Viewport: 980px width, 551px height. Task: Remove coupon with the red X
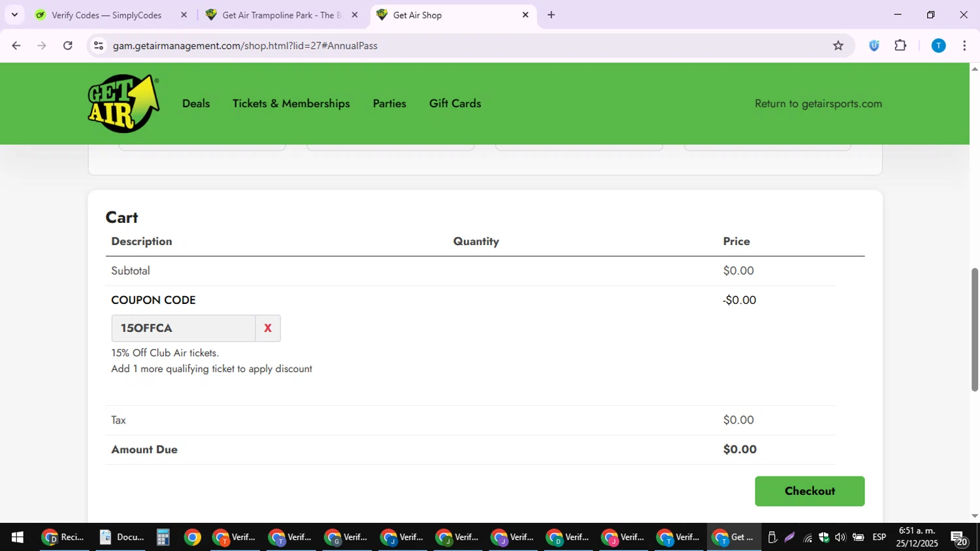268,328
